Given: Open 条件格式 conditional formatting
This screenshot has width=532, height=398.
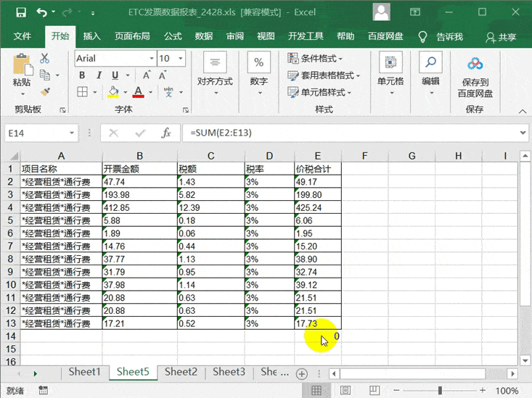Looking at the screenshot, I should point(316,58).
